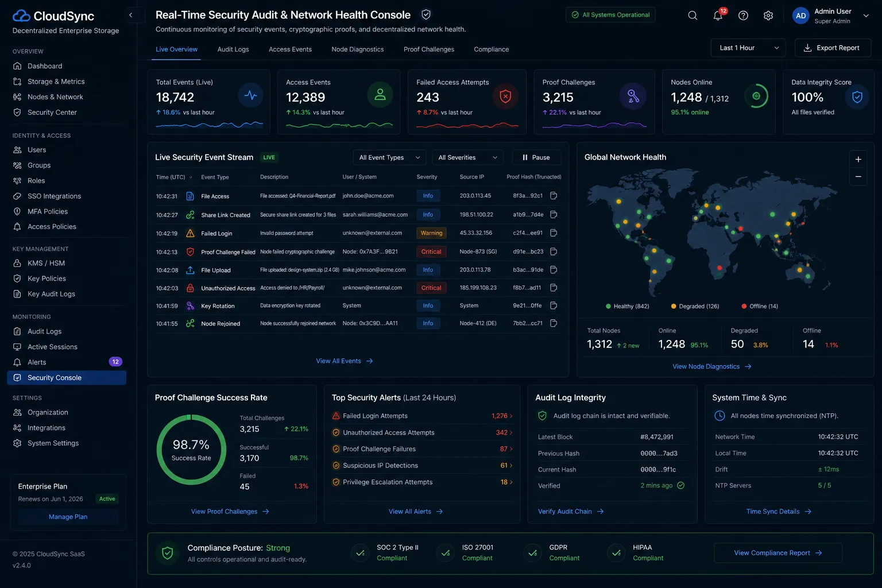The width and height of the screenshot is (882, 588).
Task: Zoom out on the Global Network map
Action: point(858,176)
